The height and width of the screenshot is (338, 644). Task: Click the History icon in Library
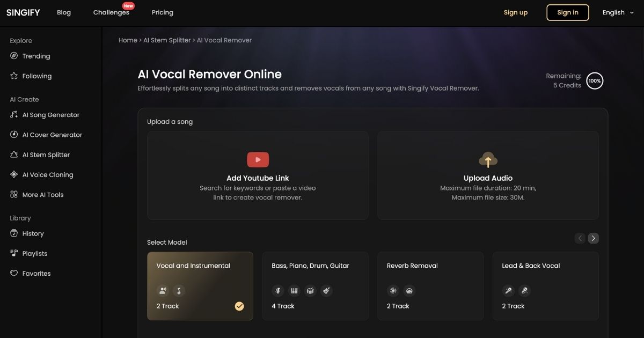click(x=14, y=233)
